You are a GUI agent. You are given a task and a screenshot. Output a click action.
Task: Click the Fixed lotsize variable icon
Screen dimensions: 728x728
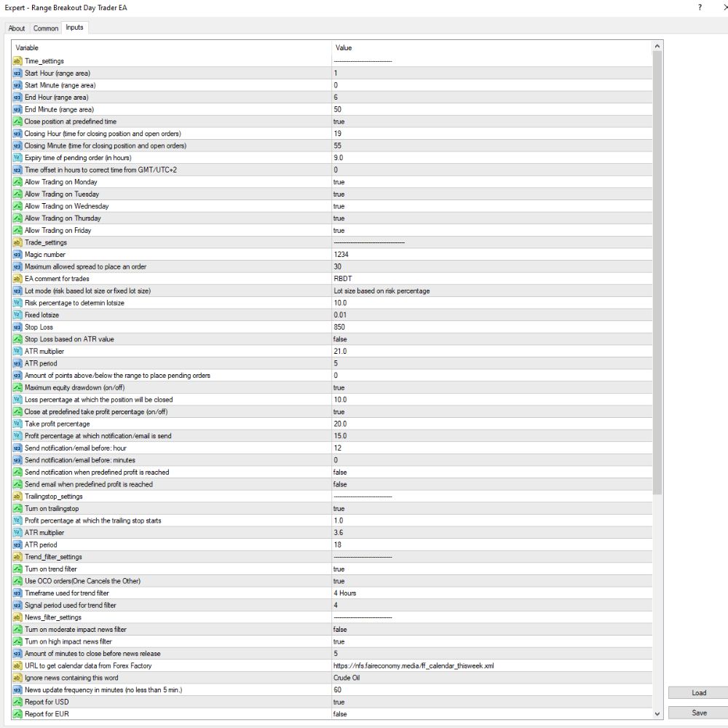pos(17,314)
